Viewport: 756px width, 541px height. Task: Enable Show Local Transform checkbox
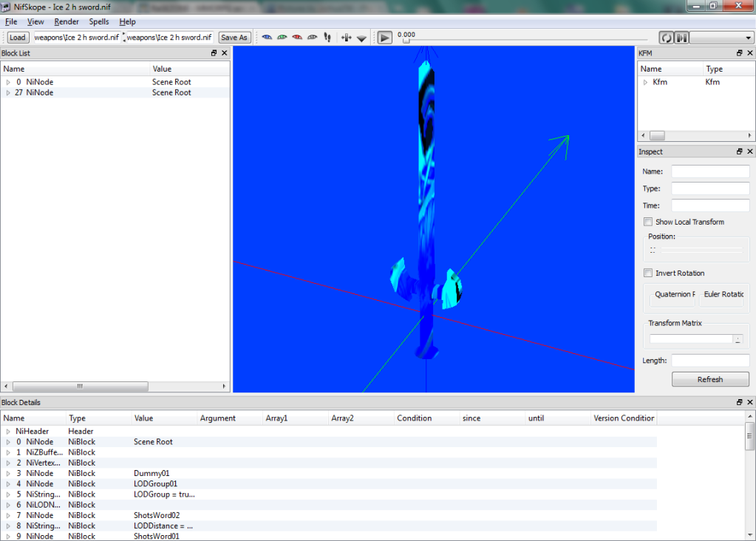point(648,222)
